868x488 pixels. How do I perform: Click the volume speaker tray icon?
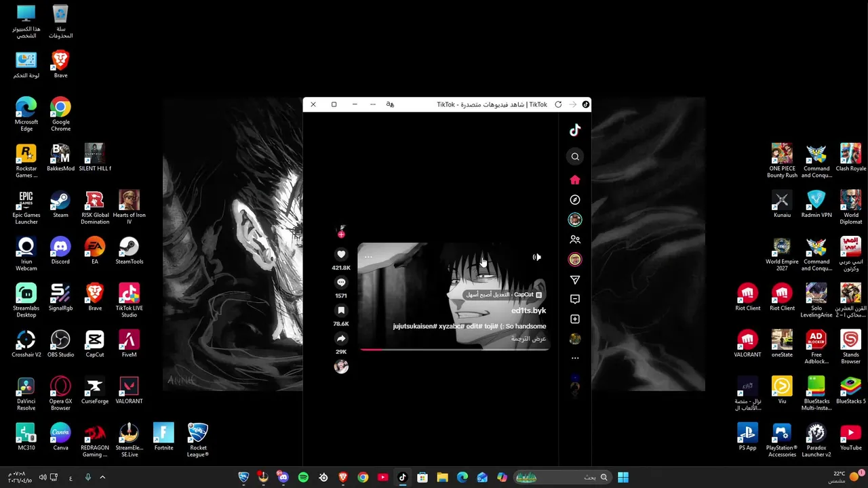pyautogui.click(x=43, y=477)
